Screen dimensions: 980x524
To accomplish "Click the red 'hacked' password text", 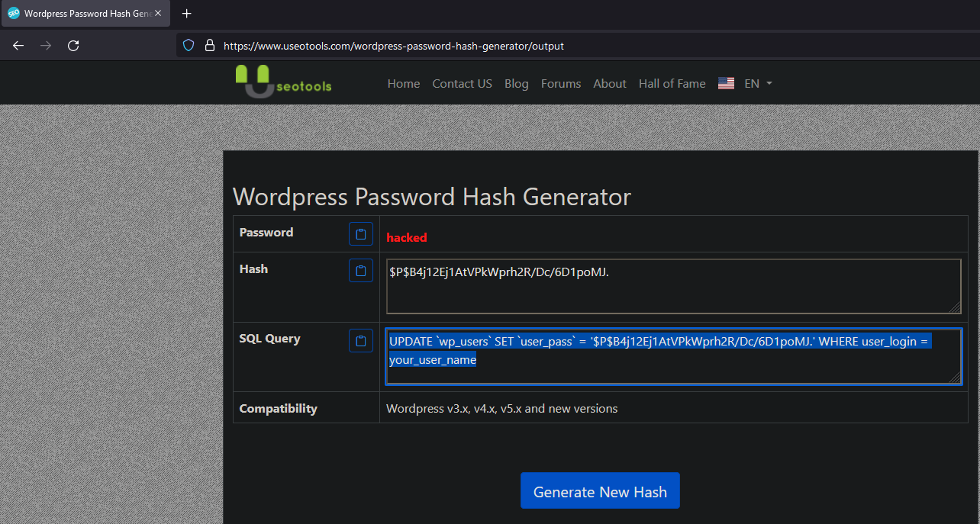I will pyautogui.click(x=407, y=237).
